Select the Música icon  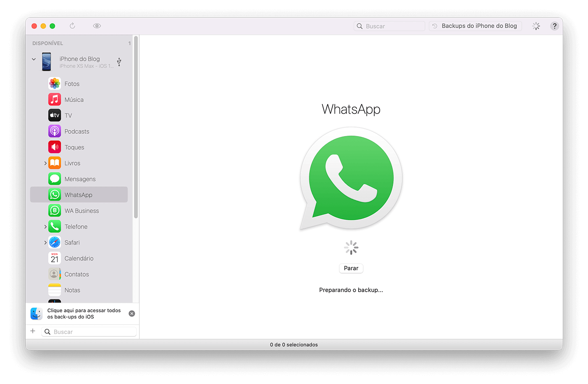coord(55,99)
